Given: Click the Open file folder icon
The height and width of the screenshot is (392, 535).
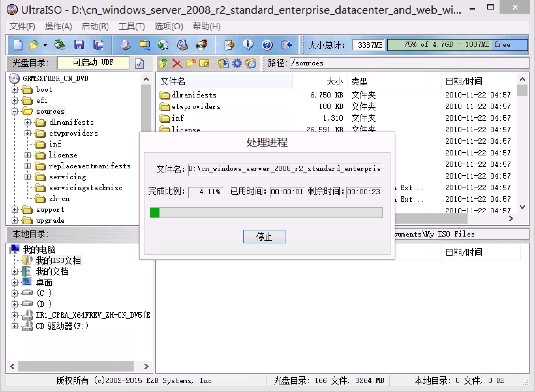Looking at the screenshot, I should click(x=34, y=45).
